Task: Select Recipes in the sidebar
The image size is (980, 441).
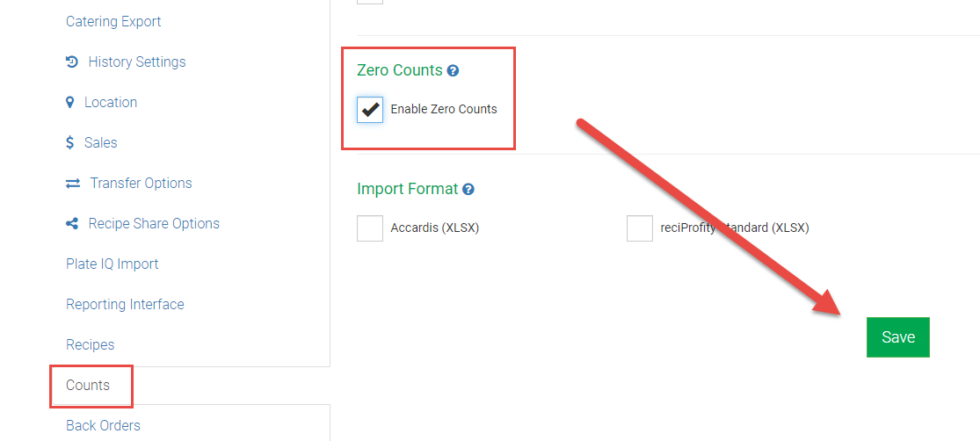Action: 91,344
